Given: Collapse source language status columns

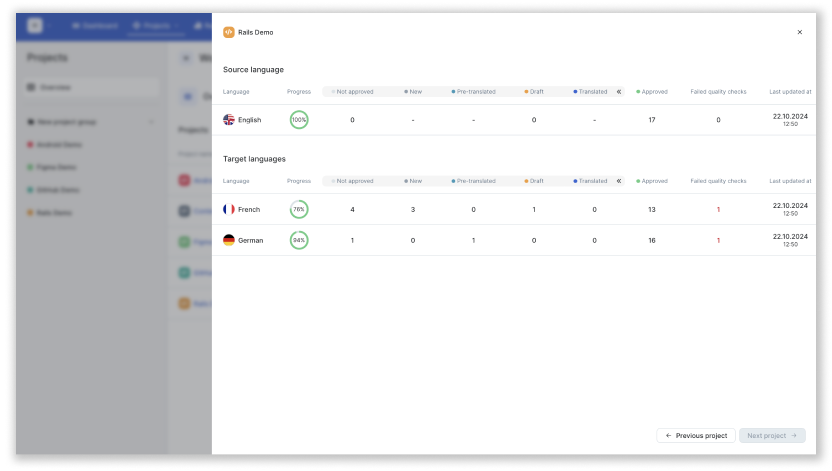Looking at the screenshot, I should point(619,92).
